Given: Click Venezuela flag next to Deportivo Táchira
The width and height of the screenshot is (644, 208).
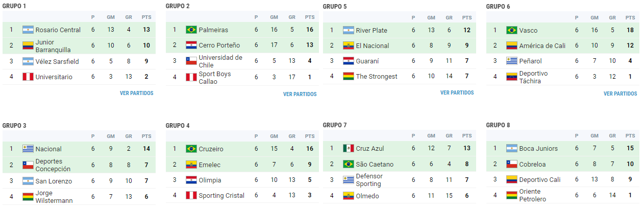Looking at the screenshot, I should [511, 77].
